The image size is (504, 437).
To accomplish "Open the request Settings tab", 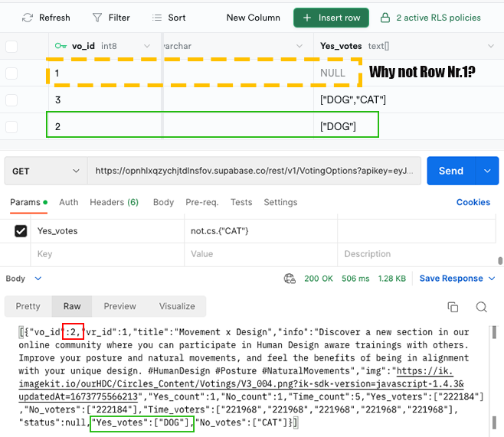I will pos(280,202).
